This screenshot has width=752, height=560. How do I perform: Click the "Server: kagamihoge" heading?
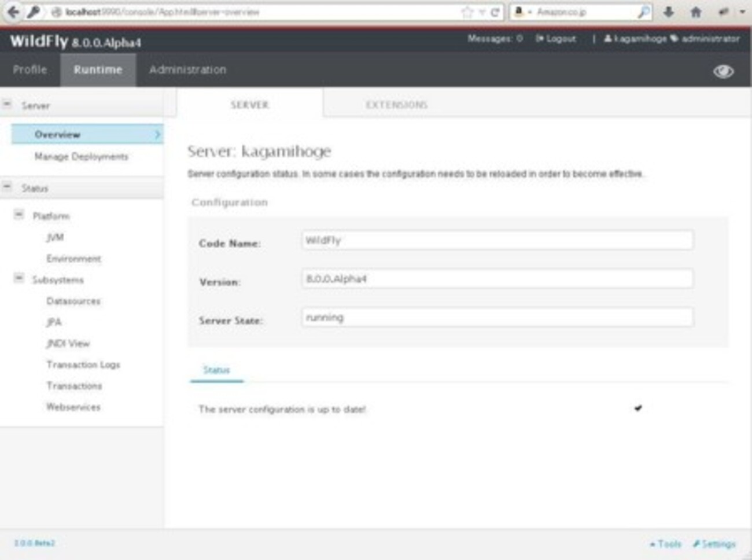point(259,152)
